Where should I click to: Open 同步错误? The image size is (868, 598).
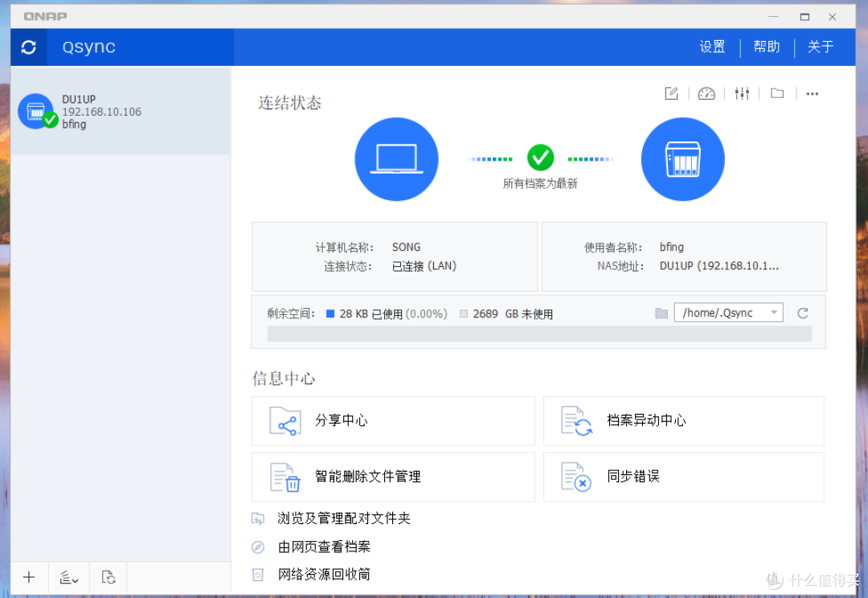click(684, 477)
